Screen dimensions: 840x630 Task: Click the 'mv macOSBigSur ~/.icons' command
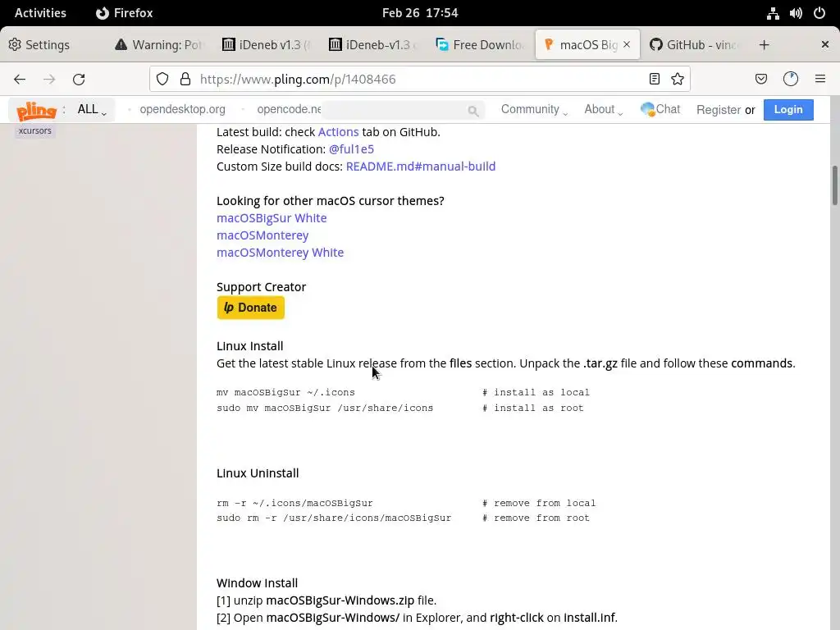pos(285,393)
